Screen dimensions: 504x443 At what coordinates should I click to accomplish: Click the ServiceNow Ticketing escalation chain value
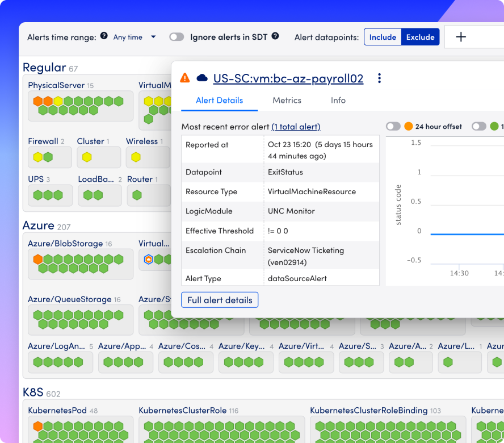pos(306,256)
